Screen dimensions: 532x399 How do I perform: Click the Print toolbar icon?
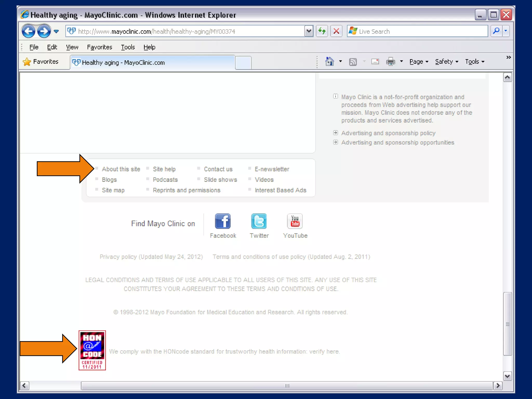pyautogui.click(x=390, y=62)
